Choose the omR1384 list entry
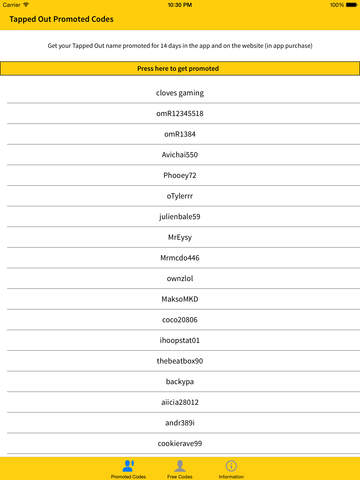This screenshot has width=360, height=480. click(x=180, y=134)
